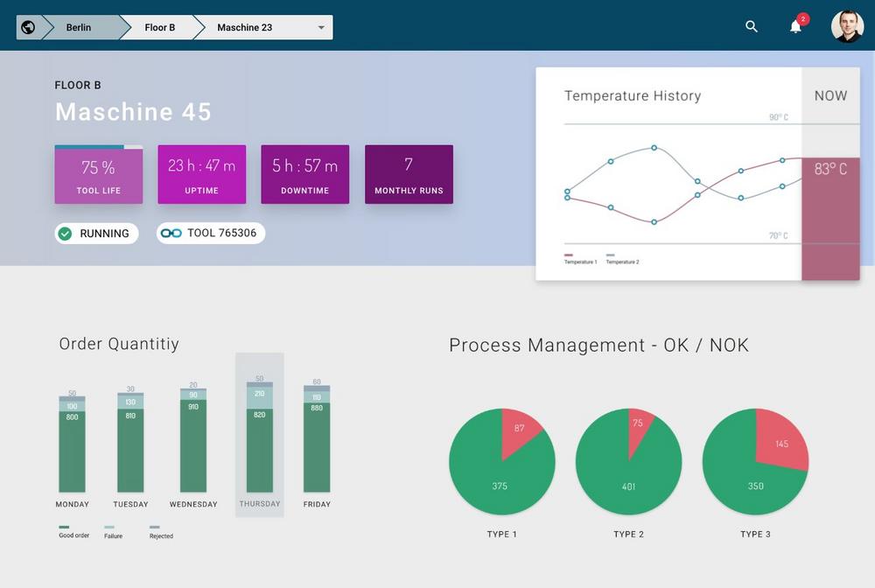Open the search magnifier icon
The width and height of the screenshot is (875, 588).
(751, 27)
